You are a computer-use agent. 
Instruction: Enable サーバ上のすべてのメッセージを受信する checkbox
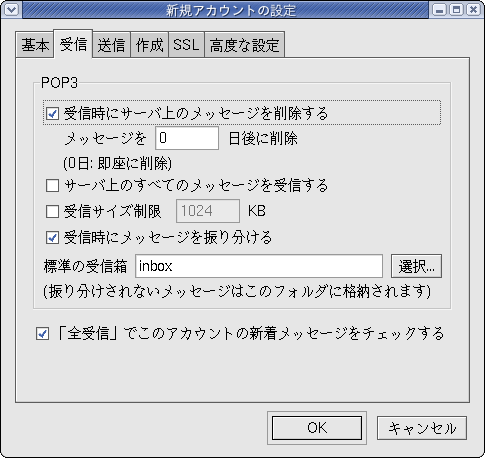coord(52,186)
